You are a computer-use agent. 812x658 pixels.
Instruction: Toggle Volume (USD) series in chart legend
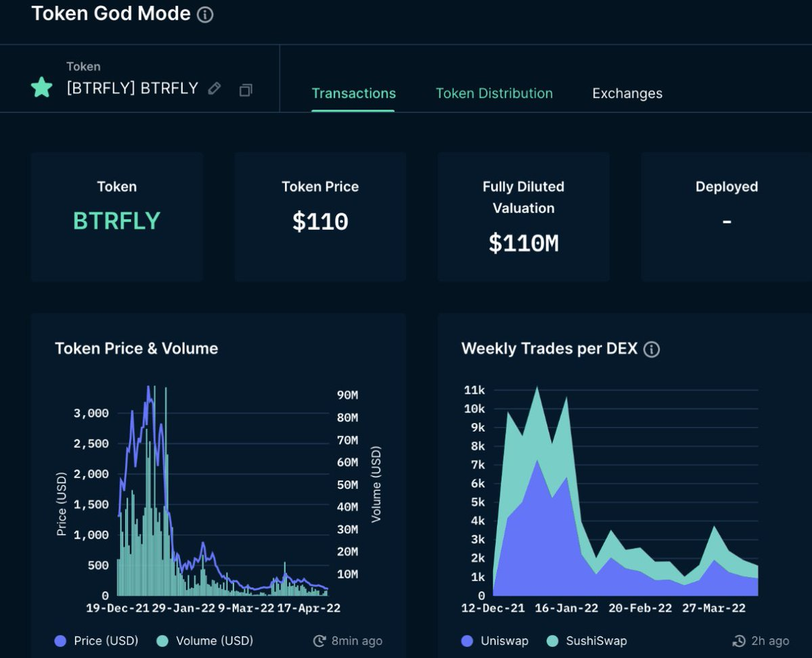click(206, 640)
